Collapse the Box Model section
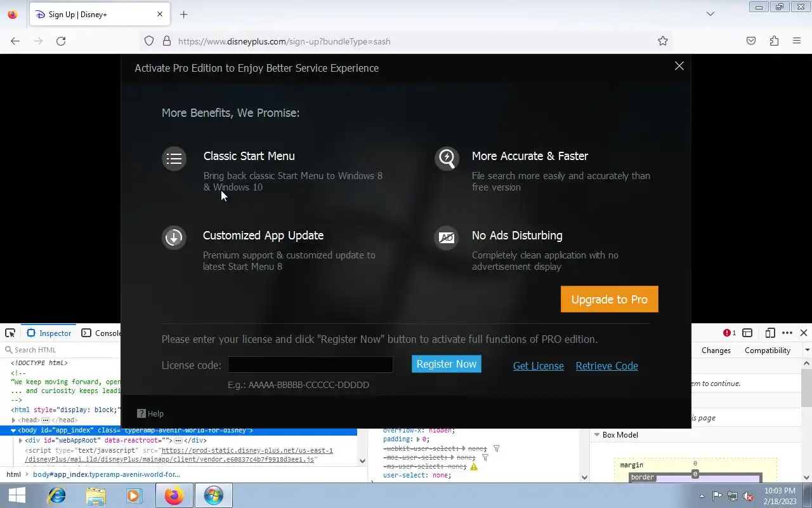This screenshot has height=508, width=812. click(596, 435)
